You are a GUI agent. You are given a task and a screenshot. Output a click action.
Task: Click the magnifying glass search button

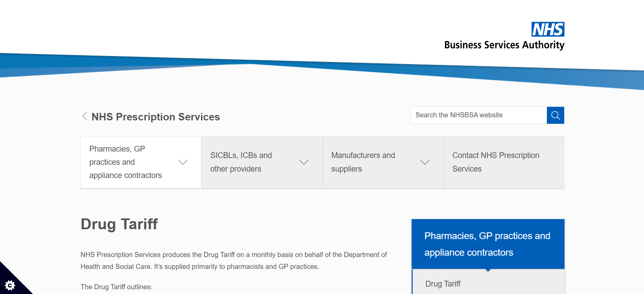point(555,115)
